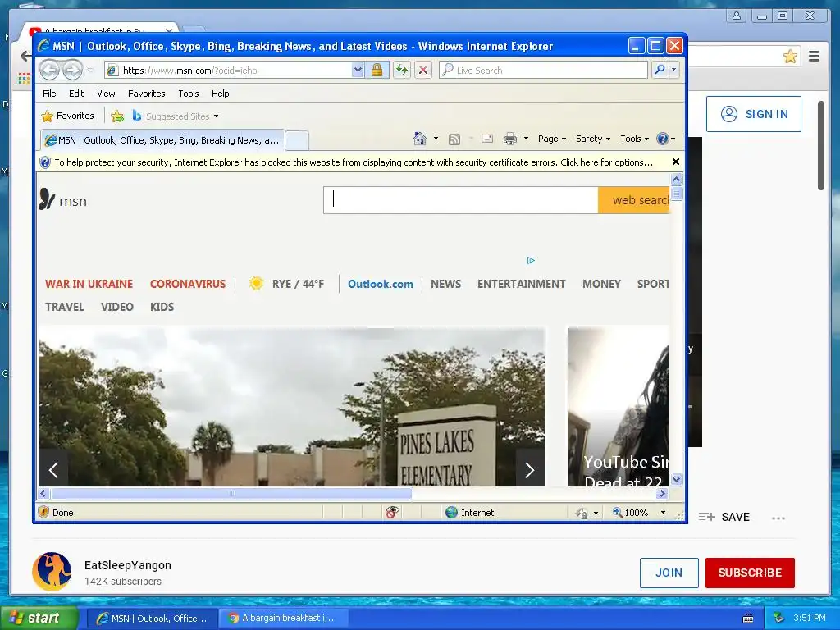This screenshot has width=840, height=630.
Task: Click the popup blocker status icon
Action: tap(393, 513)
